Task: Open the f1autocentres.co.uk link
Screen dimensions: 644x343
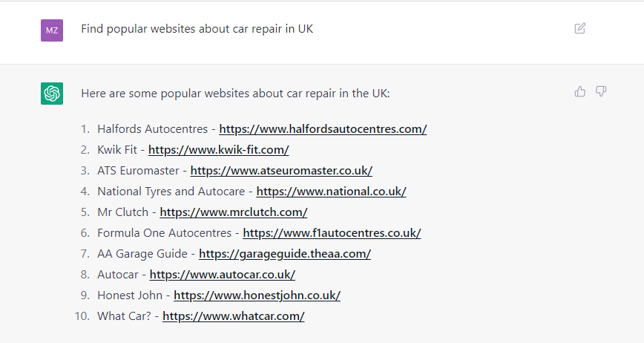Action: coord(332,233)
